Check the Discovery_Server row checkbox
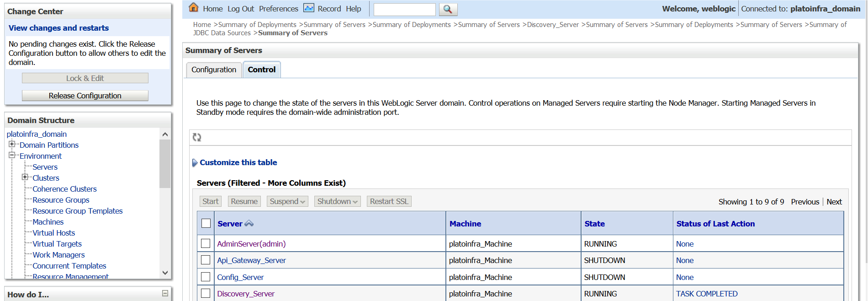This screenshot has height=301, width=868. 206,293
